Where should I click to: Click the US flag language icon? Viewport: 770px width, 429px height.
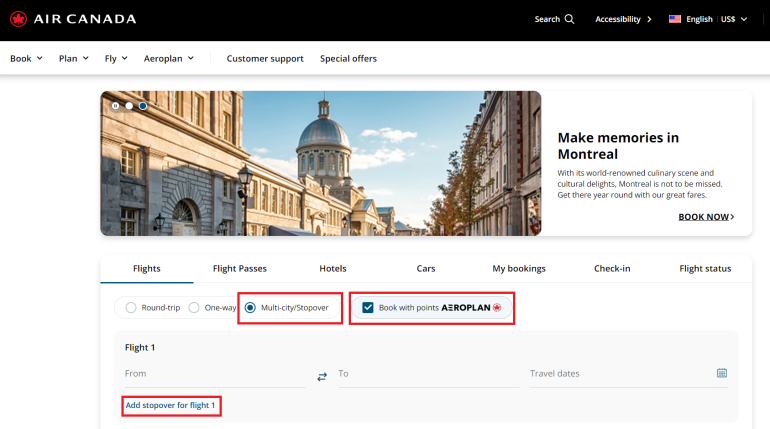675,19
